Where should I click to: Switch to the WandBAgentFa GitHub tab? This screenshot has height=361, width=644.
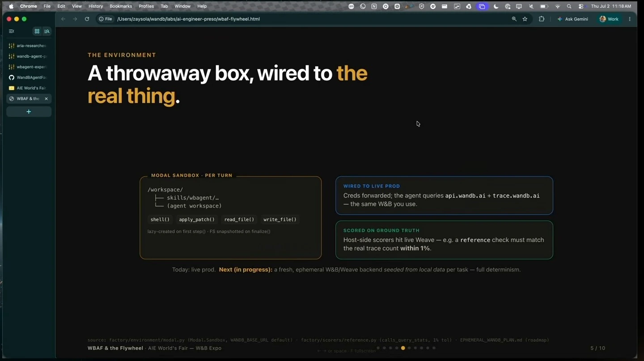pyautogui.click(x=29, y=77)
